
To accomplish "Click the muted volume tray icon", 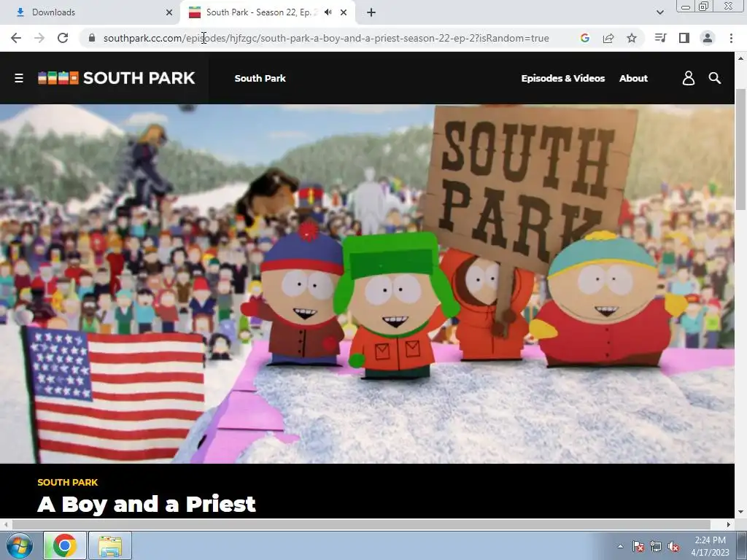I will (673, 546).
